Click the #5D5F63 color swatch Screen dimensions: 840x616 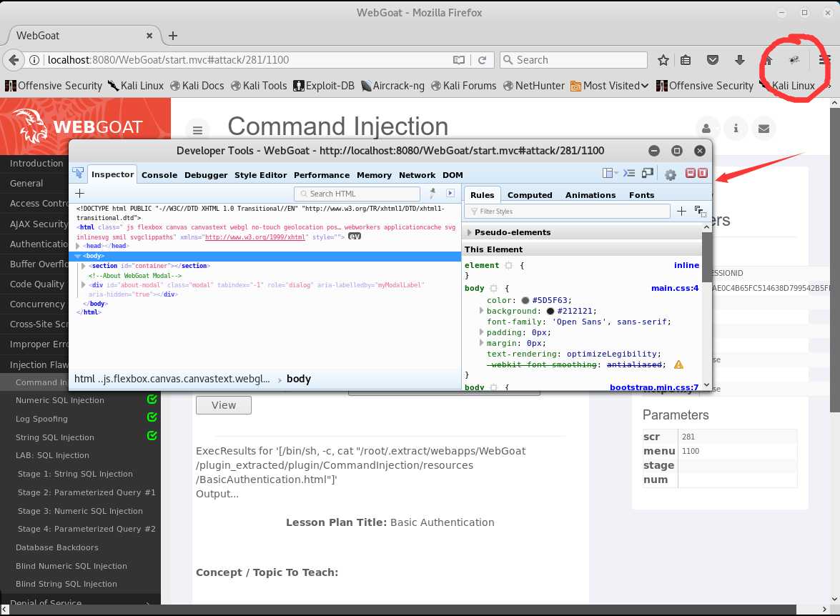pos(525,301)
